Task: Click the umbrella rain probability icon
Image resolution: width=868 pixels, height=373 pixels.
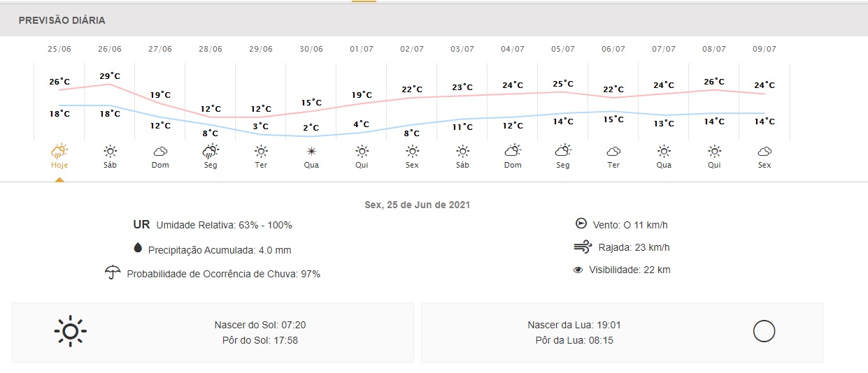Action: [x=113, y=272]
